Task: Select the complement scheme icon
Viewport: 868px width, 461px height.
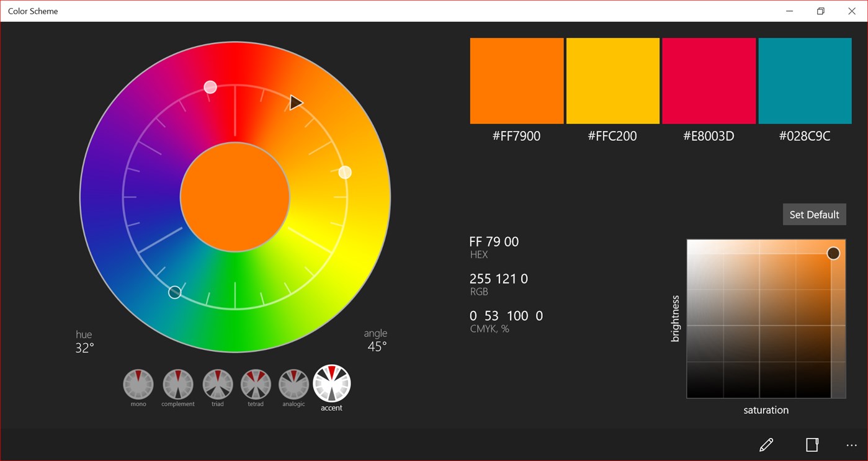Action: point(177,383)
